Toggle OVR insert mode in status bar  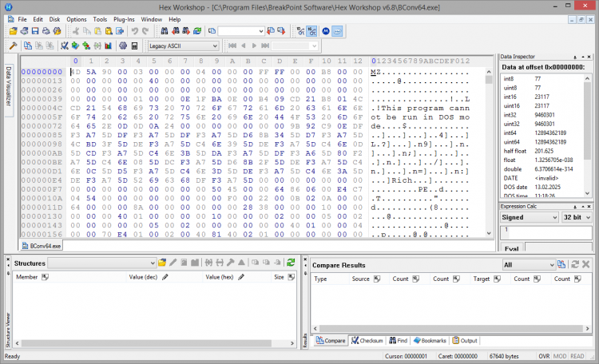coord(544,356)
